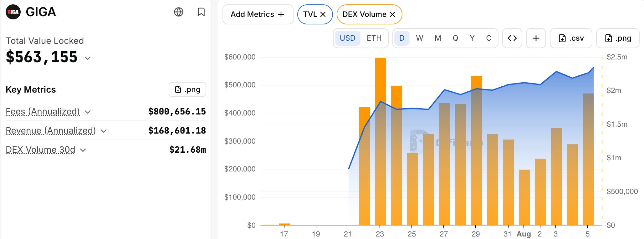
Task: Click the $21.68m DEX volume value
Action: [188, 150]
